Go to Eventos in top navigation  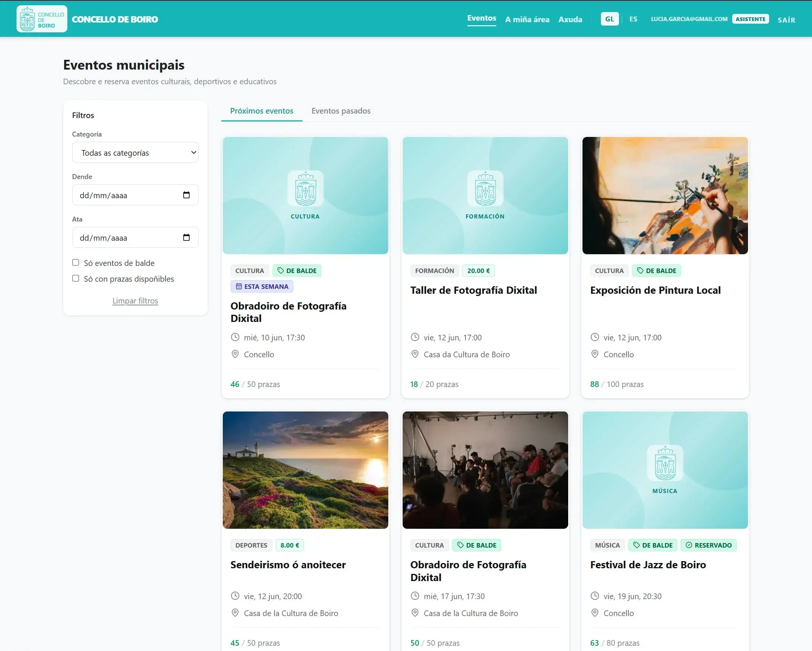(482, 18)
